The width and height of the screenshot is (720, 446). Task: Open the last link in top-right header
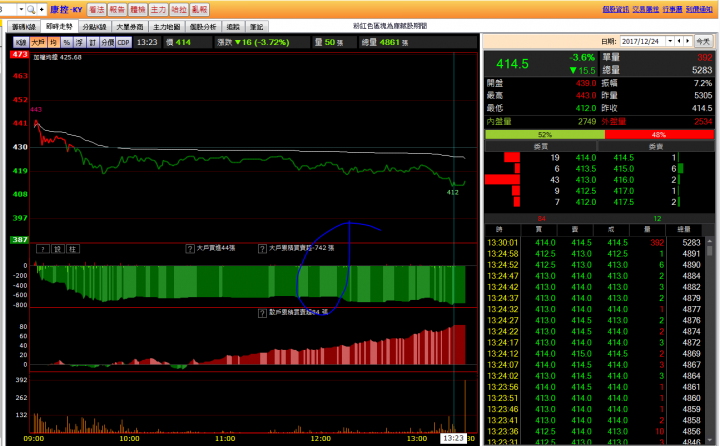[x=699, y=9]
